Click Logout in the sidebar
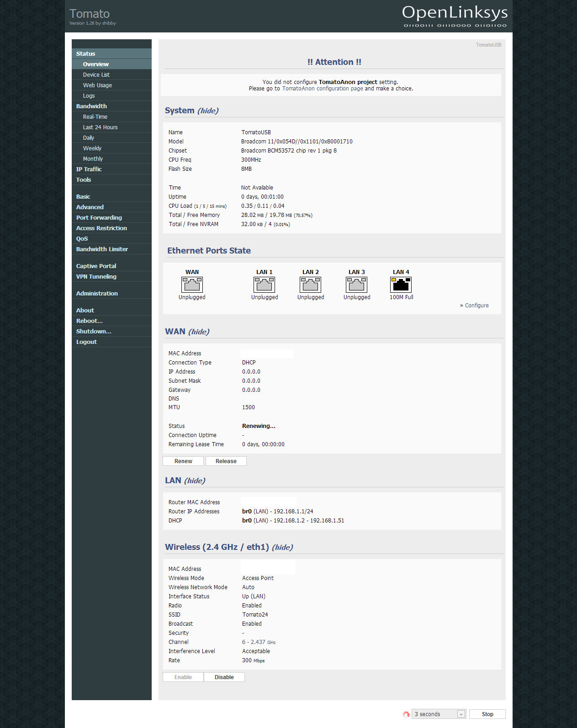Screen dimensions: 577x728 pyautogui.click(x=111, y=342)
